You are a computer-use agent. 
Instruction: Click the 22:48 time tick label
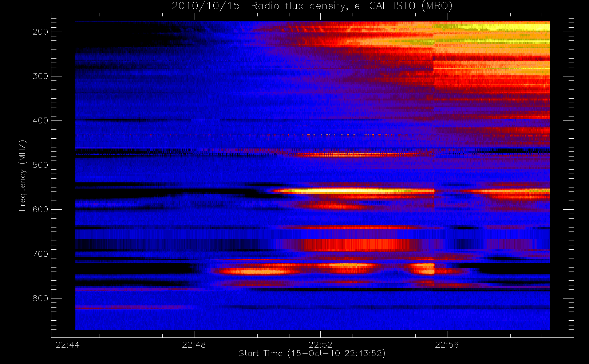194,345
